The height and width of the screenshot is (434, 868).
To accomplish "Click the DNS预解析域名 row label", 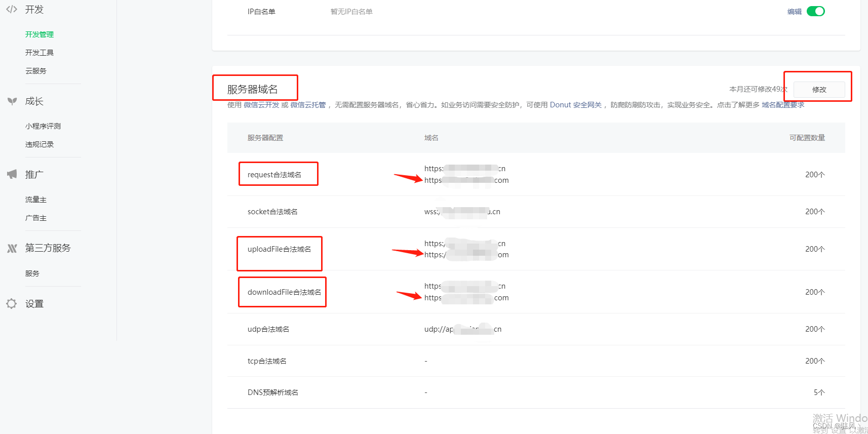I will point(273,392).
